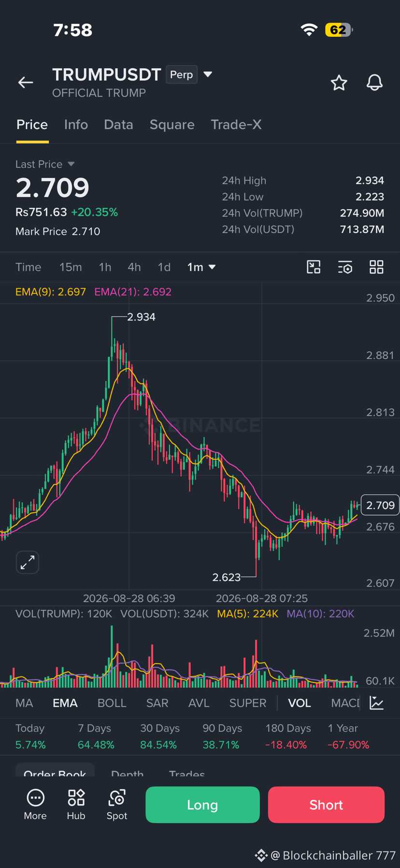Open the Hub icon
Screen dimensions: 400x868
tap(76, 798)
